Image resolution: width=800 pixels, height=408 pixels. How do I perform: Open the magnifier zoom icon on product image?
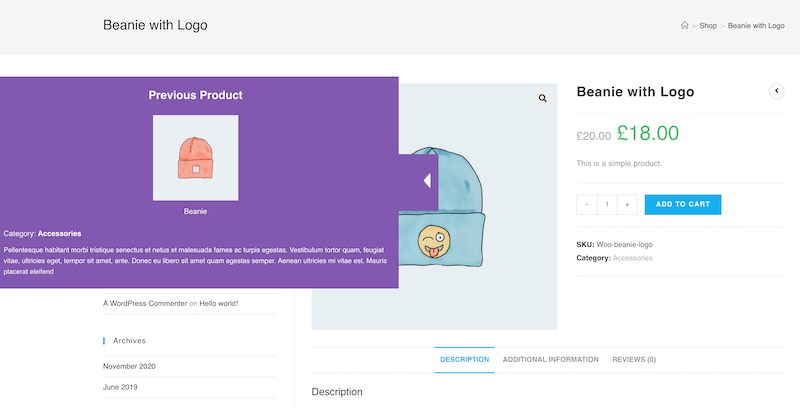point(542,98)
